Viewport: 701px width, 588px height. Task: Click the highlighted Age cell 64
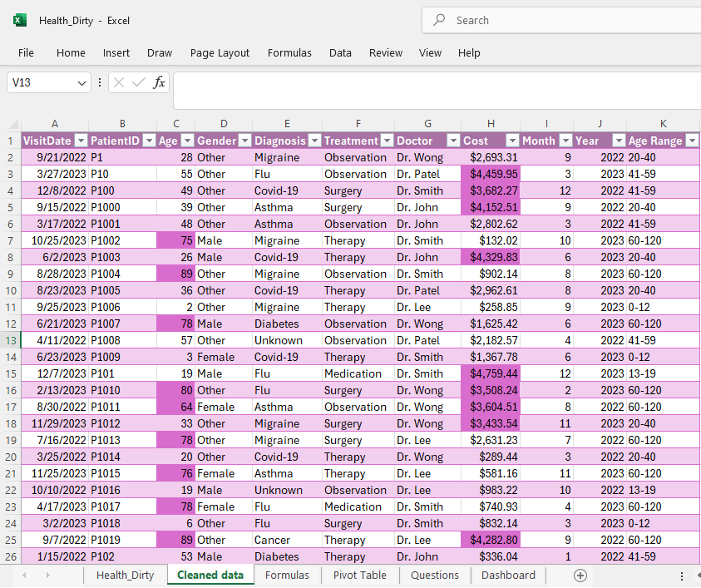tap(175, 408)
